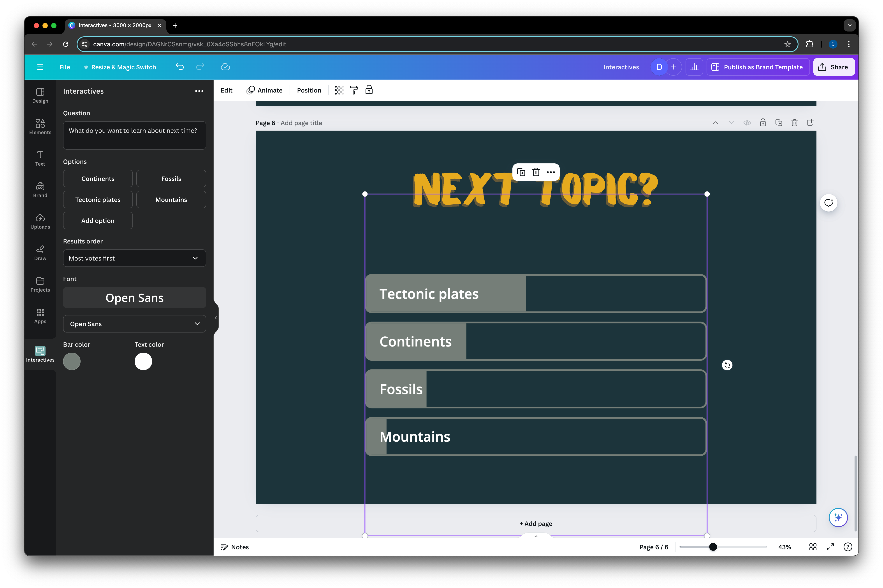Click the Add option button
Screen dimensions: 883x588
[98, 220]
